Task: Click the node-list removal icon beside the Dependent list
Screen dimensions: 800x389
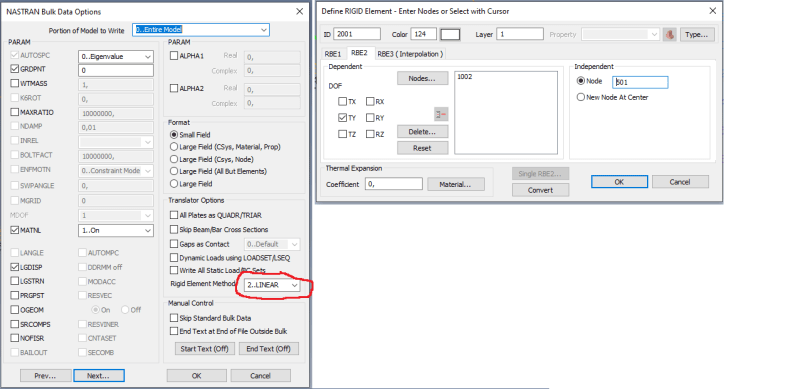Action: [440, 114]
